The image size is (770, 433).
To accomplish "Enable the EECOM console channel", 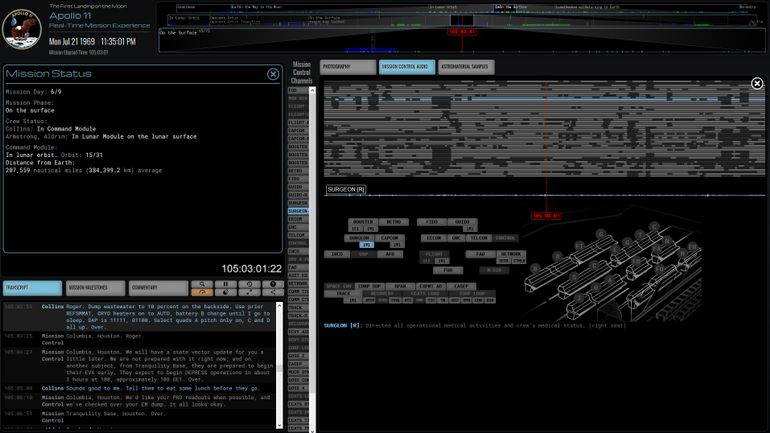I will [x=433, y=238].
